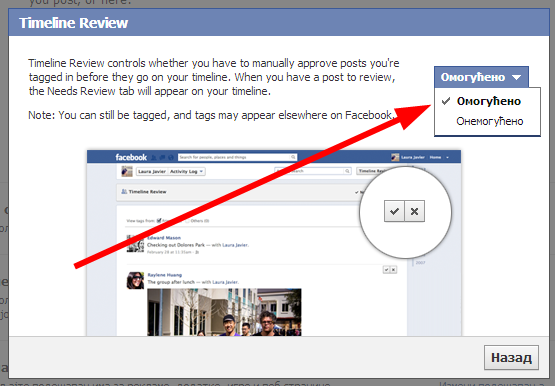Click the Назад button
Viewport: 555px width, 386px height.
click(x=511, y=357)
